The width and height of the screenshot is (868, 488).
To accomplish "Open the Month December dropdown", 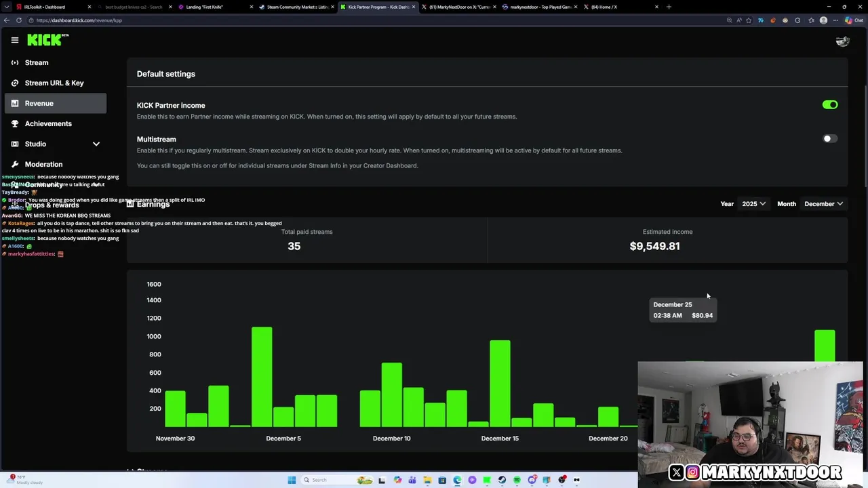I will tap(823, 203).
